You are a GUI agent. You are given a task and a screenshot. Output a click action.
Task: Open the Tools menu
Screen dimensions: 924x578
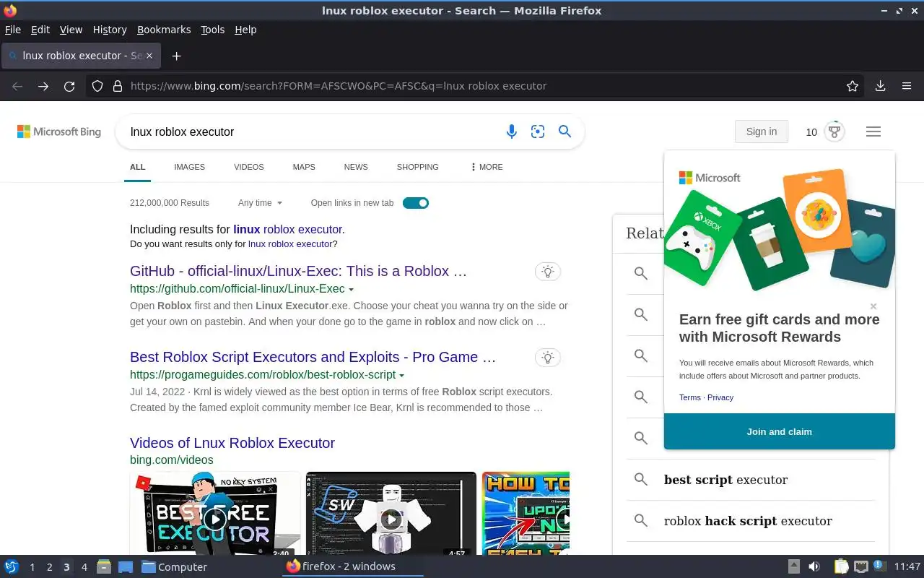(213, 30)
